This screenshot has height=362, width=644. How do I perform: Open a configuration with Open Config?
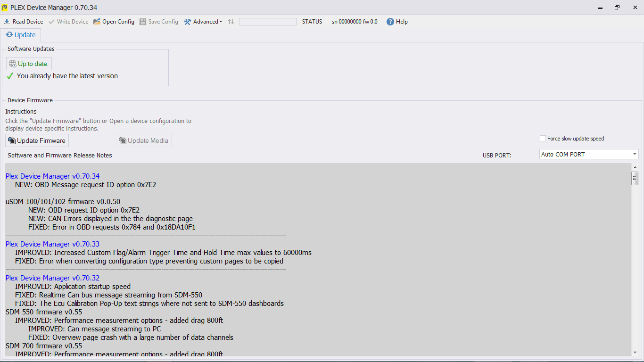coord(114,22)
